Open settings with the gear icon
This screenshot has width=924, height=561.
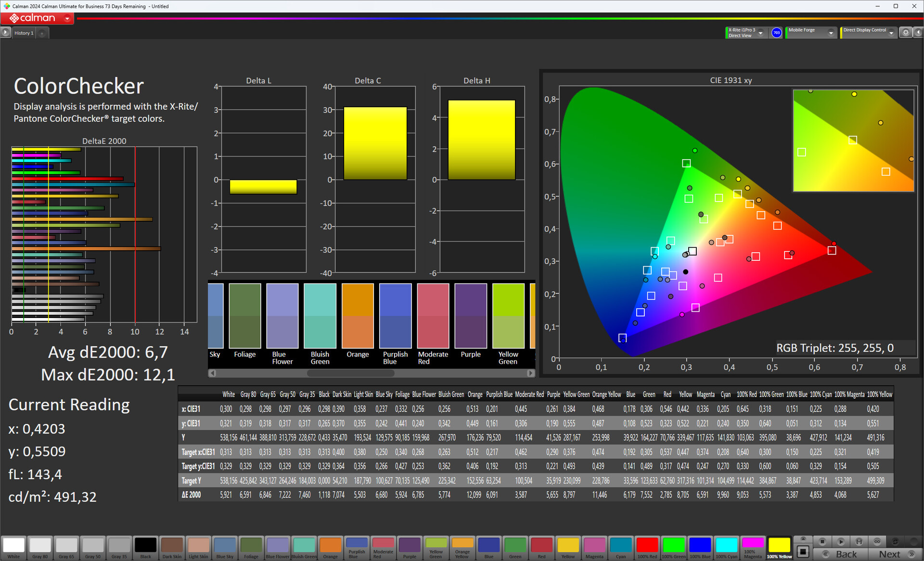pos(906,33)
